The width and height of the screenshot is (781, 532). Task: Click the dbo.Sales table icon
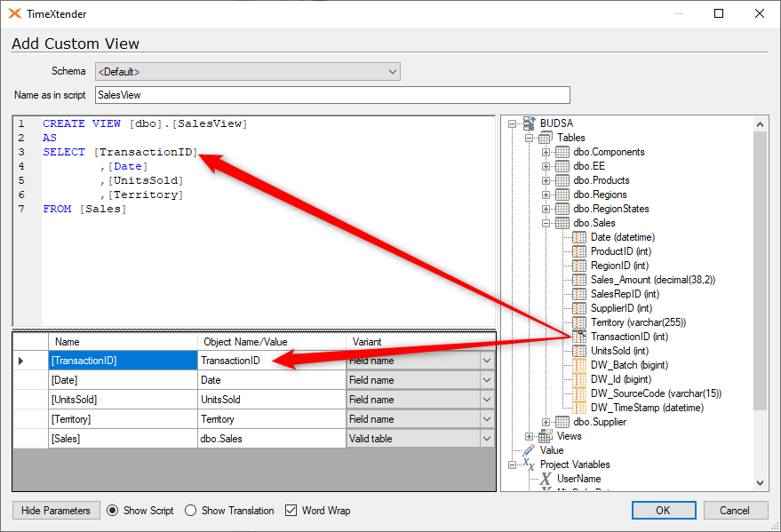tap(562, 223)
